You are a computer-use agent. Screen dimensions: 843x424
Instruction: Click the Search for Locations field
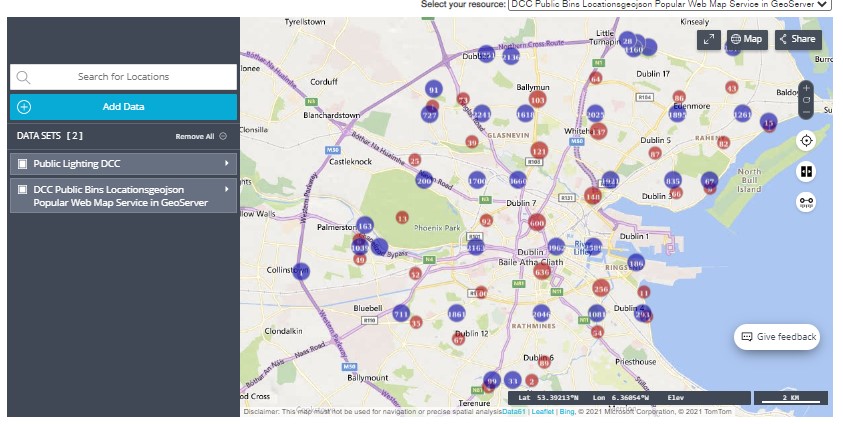[123, 77]
